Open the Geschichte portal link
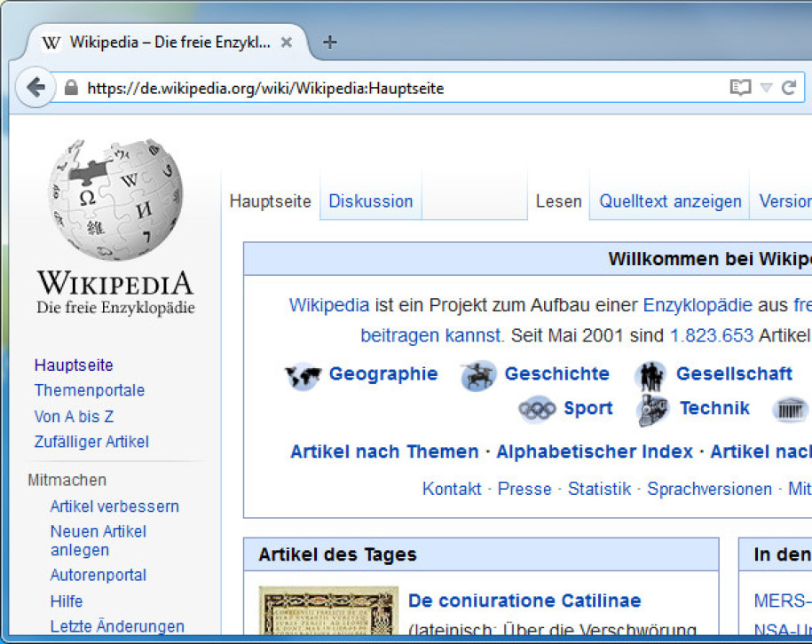Screen dimensions: 812x644 click(557, 373)
